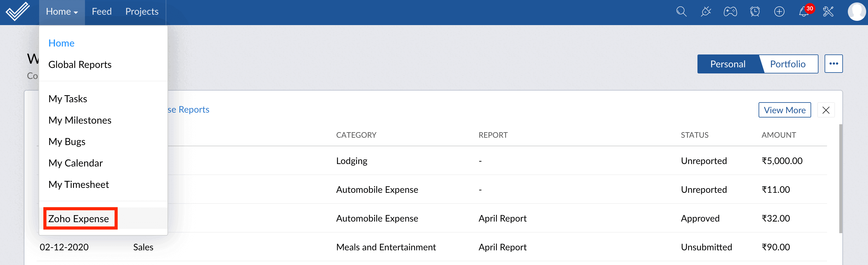
Task: Choose My Timesheet menu item
Action: [x=79, y=185]
